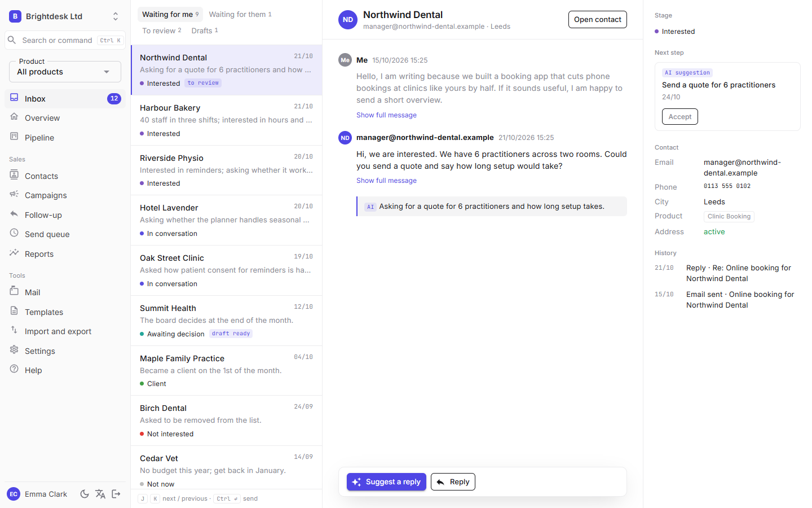
Task: Open the Send queue menu item
Action: 65,234
